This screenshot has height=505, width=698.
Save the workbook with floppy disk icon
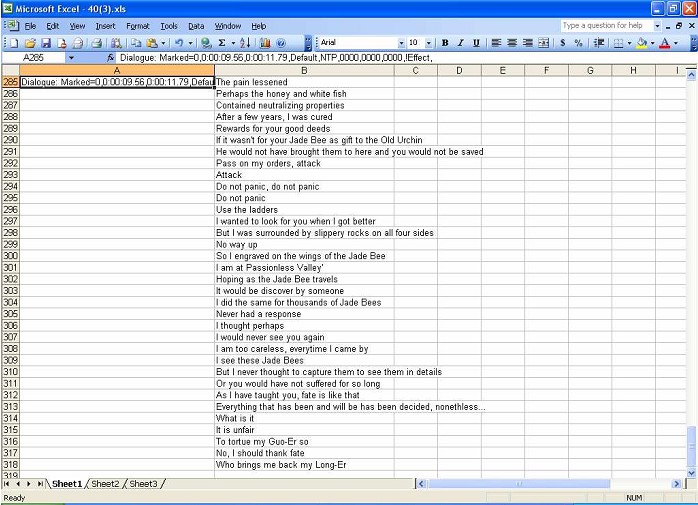click(46, 43)
